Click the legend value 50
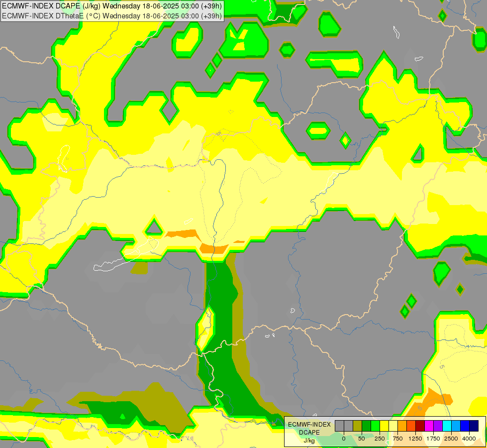This screenshot has width=487, height=448. pos(362,439)
